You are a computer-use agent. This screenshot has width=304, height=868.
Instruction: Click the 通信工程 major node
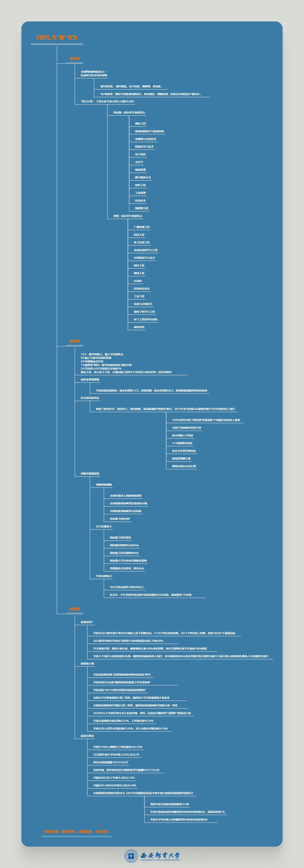(140, 124)
